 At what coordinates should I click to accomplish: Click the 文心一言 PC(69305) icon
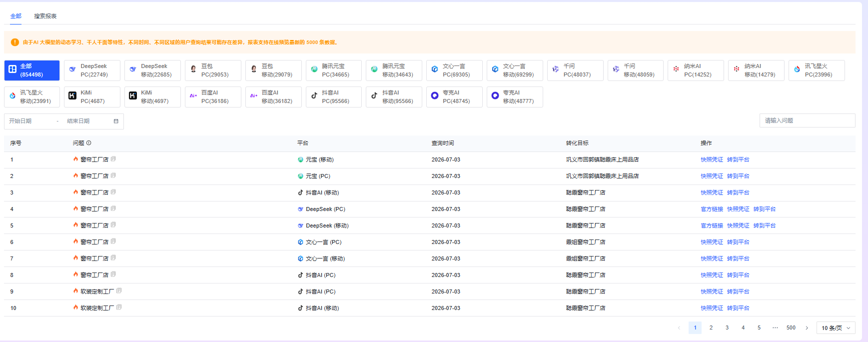coord(435,69)
